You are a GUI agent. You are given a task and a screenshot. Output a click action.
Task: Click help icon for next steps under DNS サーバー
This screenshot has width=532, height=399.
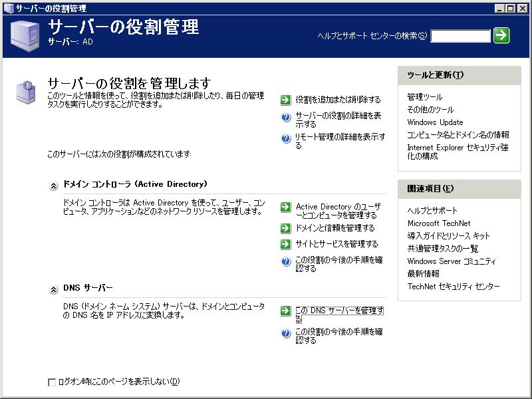pyautogui.click(x=286, y=334)
